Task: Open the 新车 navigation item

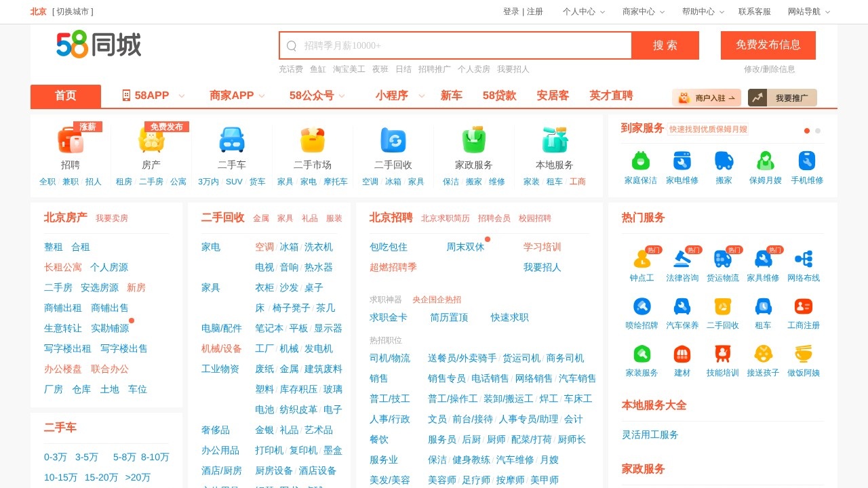Action: coord(452,96)
